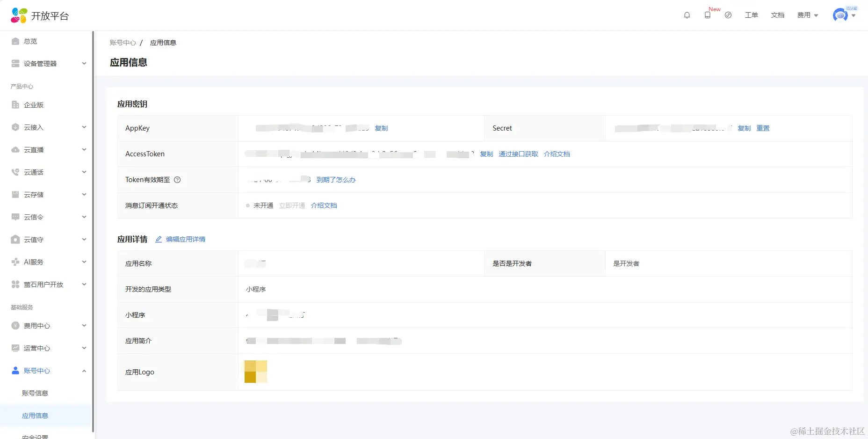Click the 费用中心 coin icon

[x=15, y=326]
